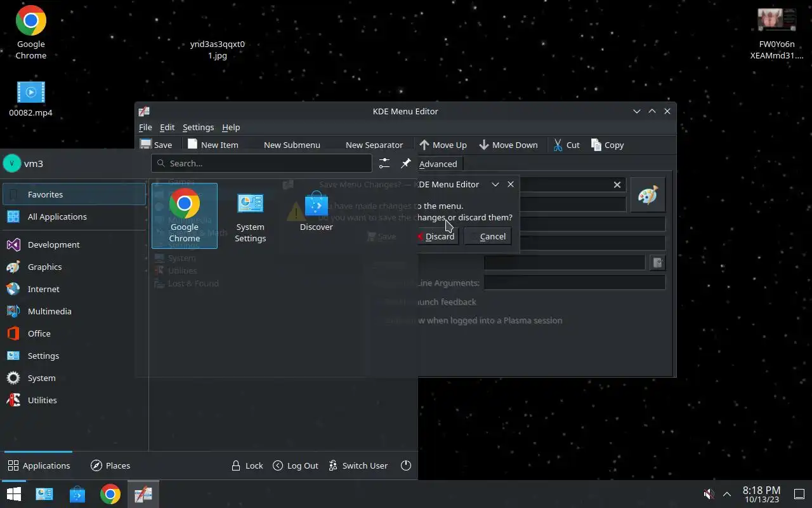This screenshot has width=812, height=508.
Task: Lock the screen
Action: click(x=247, y=465)
